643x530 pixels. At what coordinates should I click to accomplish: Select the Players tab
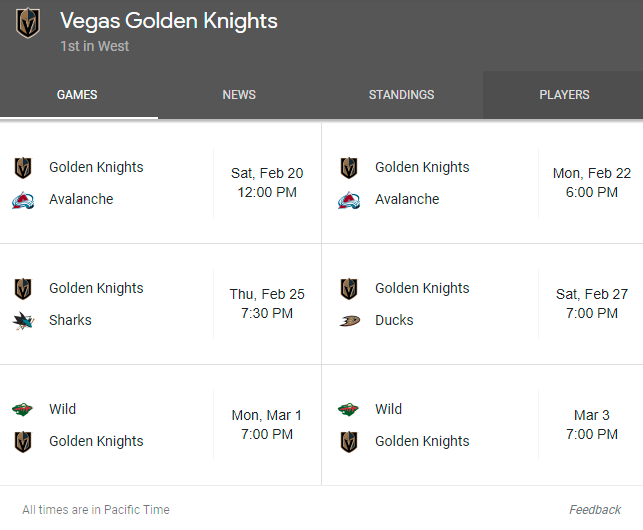[x=564, y=95]
